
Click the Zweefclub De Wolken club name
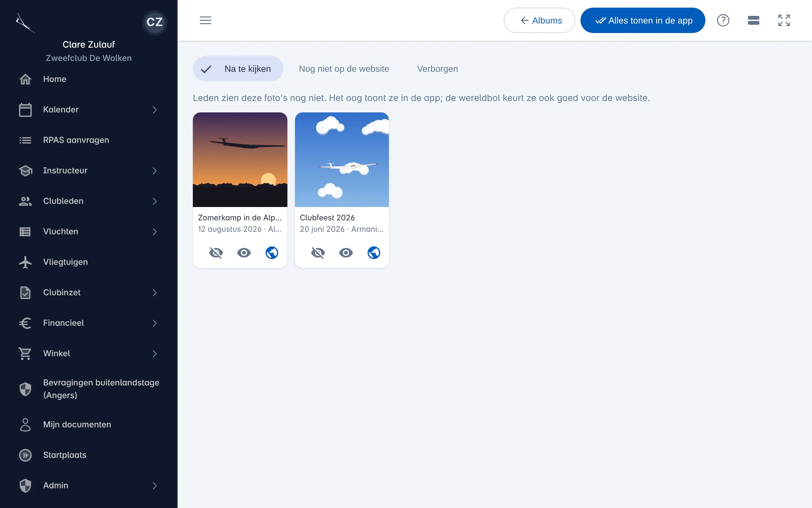[88, 58]
